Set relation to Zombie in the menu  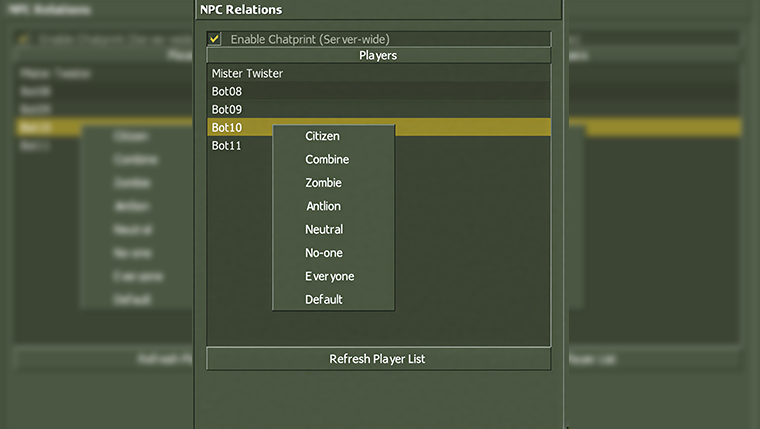(x=323, y=183)
